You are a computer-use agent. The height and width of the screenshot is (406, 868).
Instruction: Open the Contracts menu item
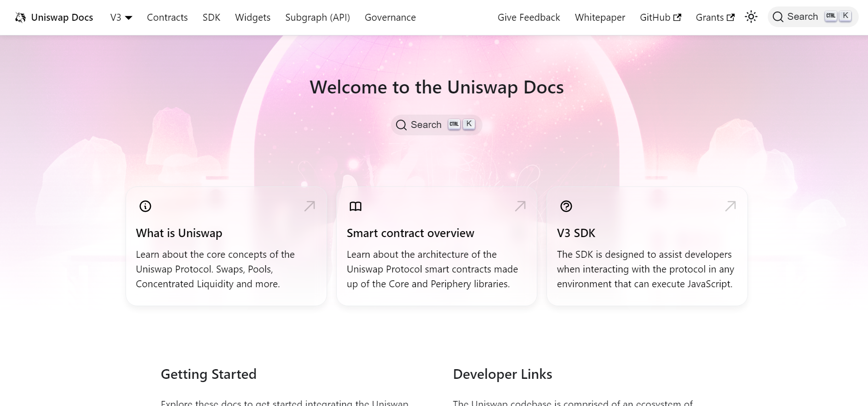pos(167,17)
